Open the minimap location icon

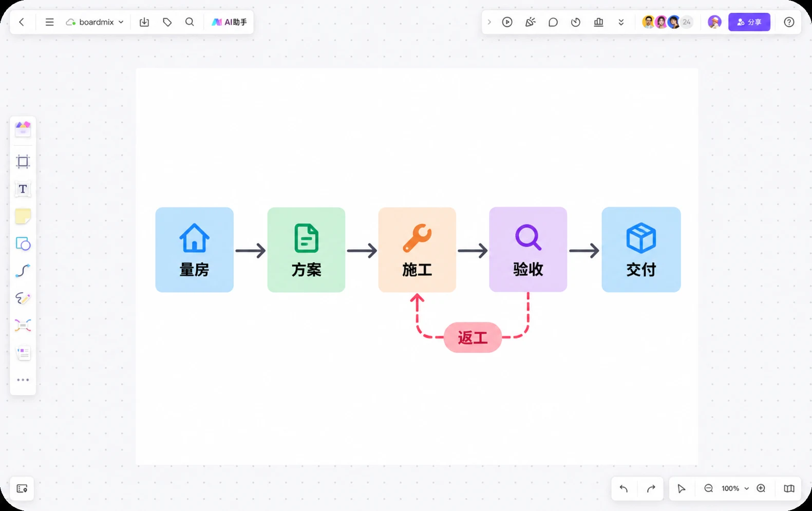22,488
